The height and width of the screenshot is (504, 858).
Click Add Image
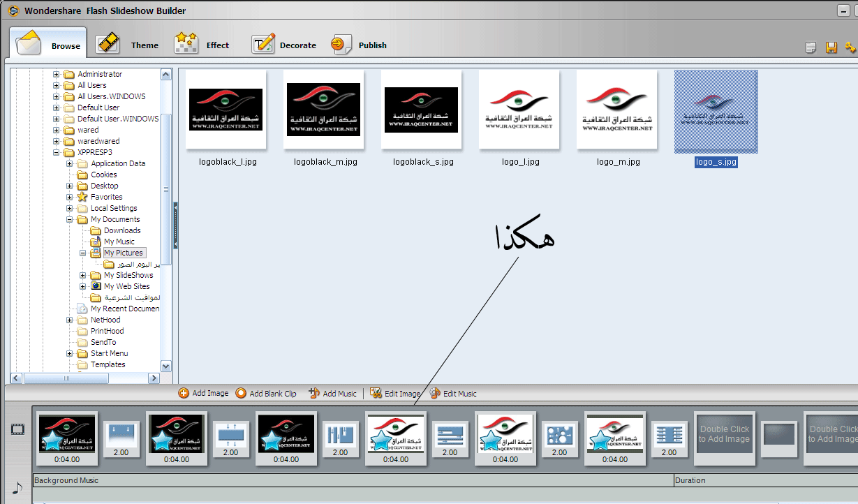point(204,394)
